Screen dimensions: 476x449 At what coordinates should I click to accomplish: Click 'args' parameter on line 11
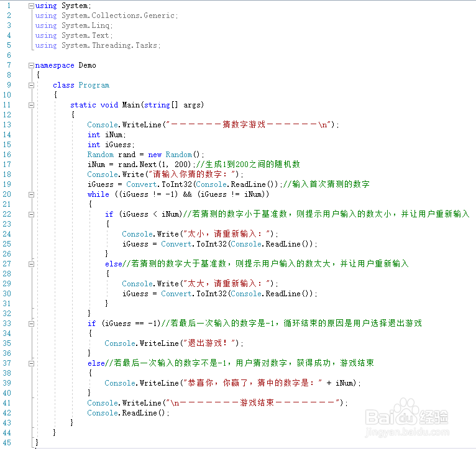[192, 105]
